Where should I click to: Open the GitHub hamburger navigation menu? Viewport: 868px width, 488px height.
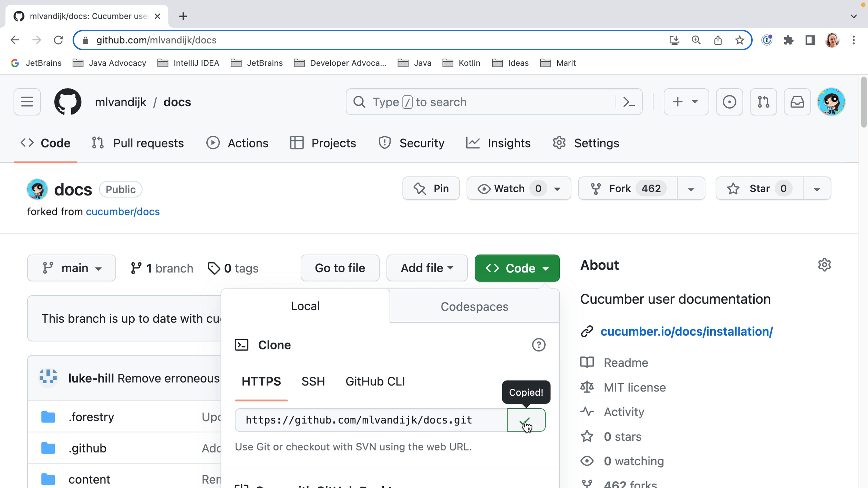[27, 102]
